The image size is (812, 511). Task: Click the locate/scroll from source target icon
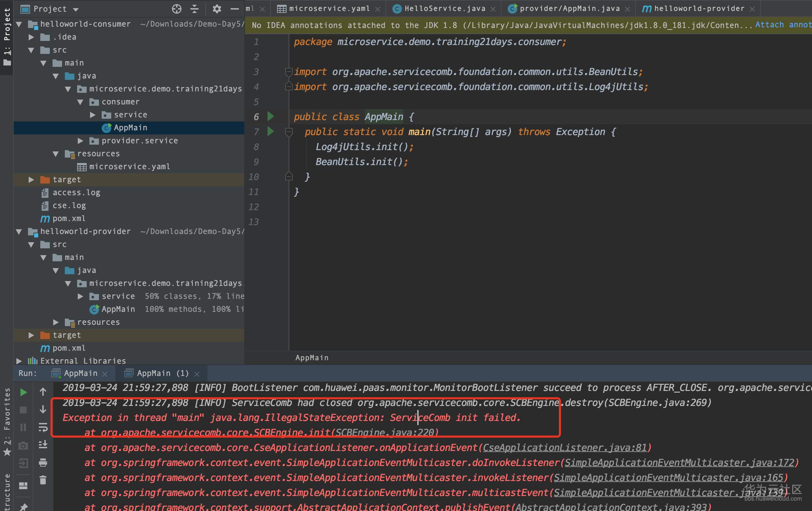[176, 9]
